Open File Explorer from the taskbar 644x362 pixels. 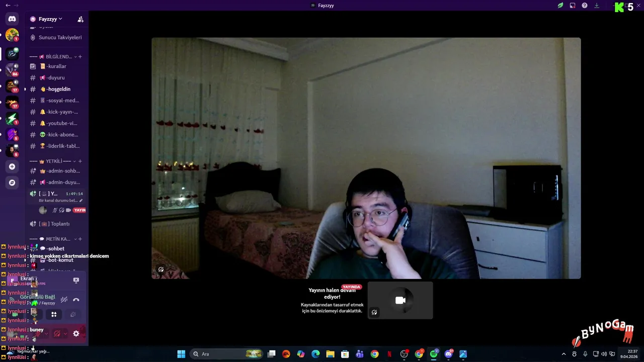330,354
